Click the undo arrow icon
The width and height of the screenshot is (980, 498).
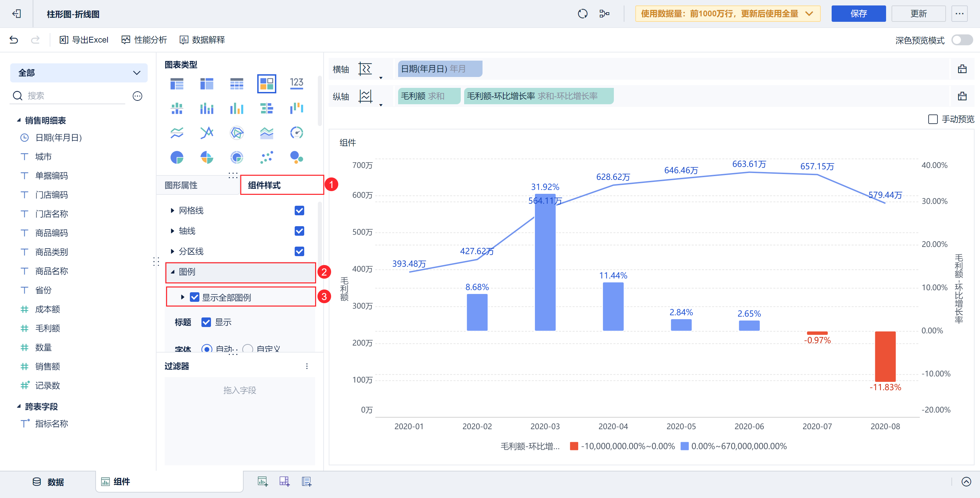click(x=14, y=40)
